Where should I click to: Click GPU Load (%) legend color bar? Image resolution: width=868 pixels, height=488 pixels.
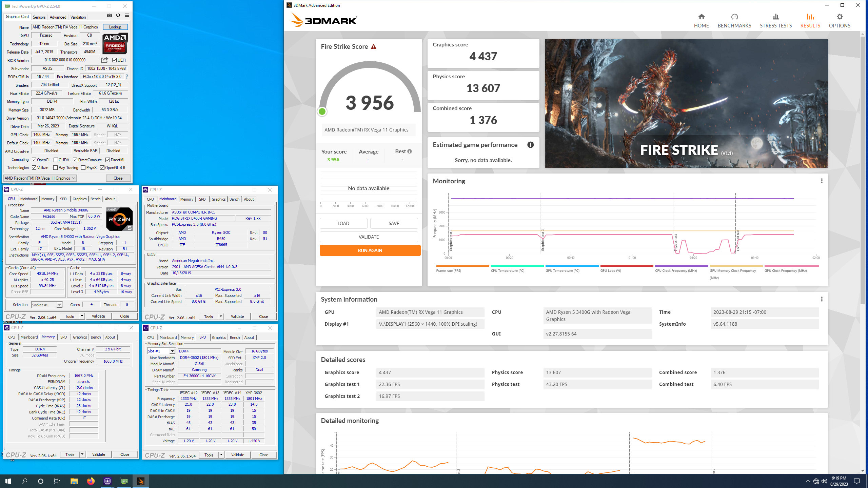(627, 266)
